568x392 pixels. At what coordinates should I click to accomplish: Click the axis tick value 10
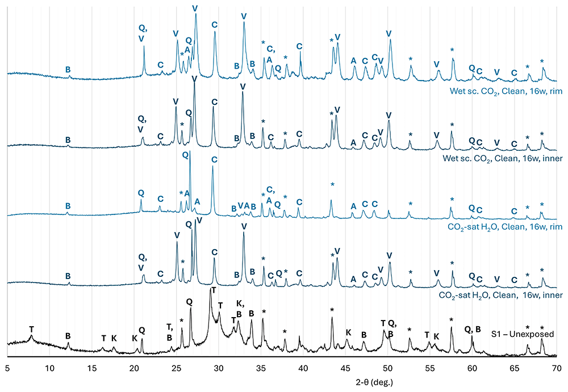pos(49,369)
